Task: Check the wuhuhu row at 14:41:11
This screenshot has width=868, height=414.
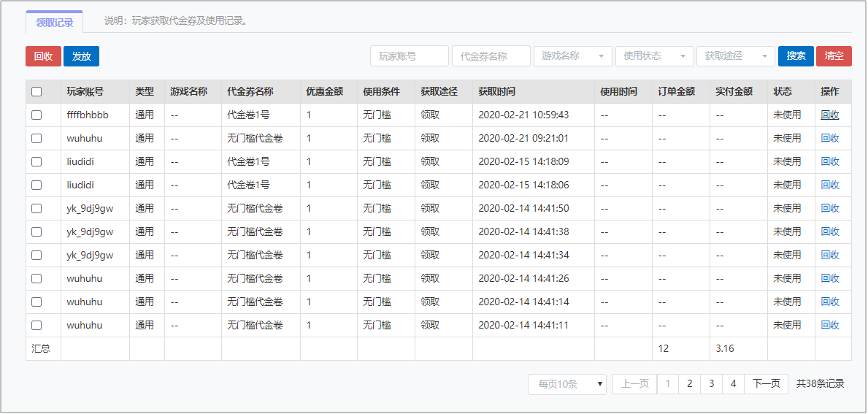Action: pos(37,325)
